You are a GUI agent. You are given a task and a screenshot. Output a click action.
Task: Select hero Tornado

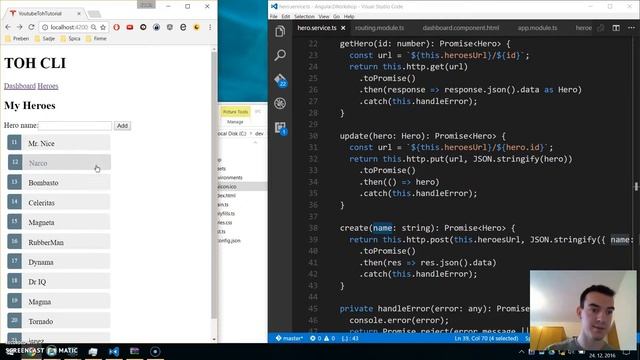click(59, 321)
